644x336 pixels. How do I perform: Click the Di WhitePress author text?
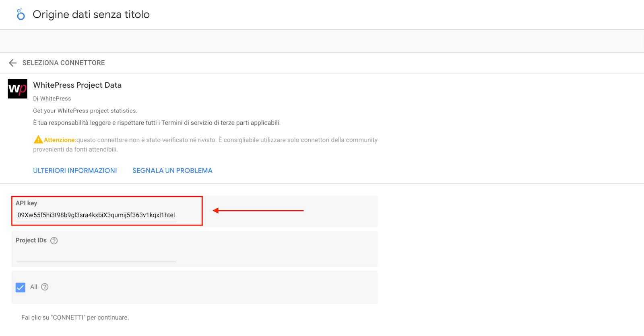[x=52, y=98]
